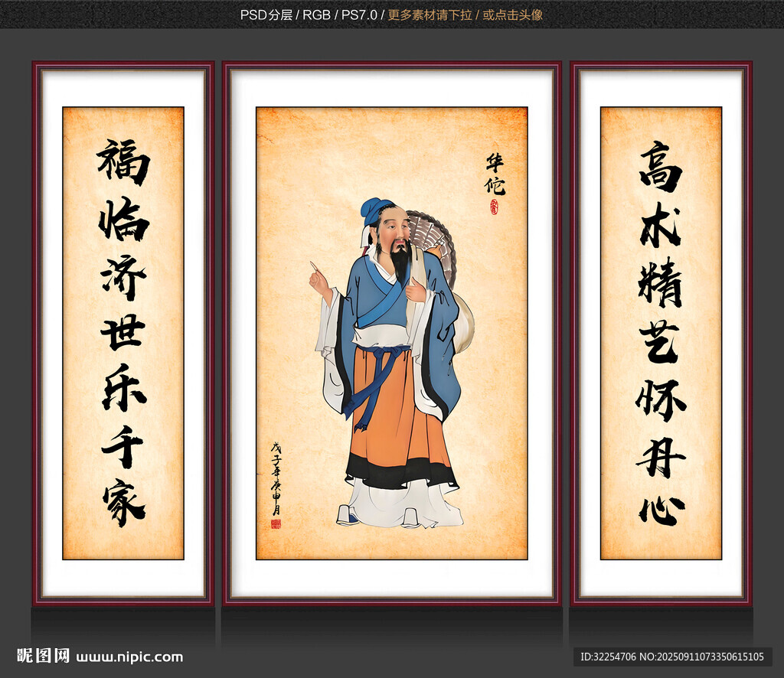Open the www.nipic.com link

[129, 657]
